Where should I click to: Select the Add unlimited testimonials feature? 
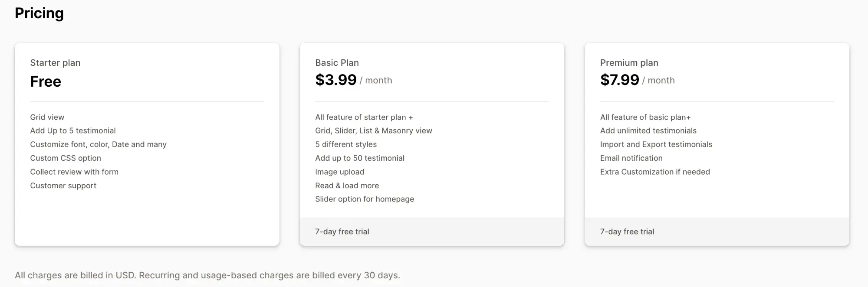(x=648, y=130)
